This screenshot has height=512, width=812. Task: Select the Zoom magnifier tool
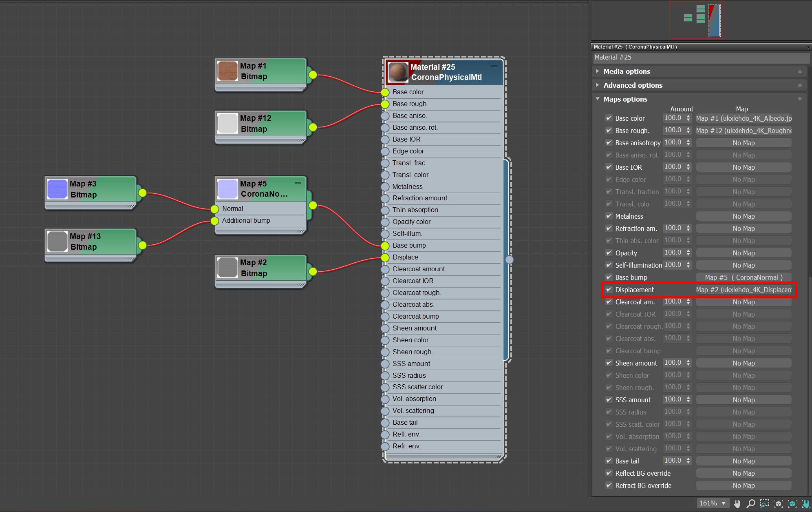point(750,503)
